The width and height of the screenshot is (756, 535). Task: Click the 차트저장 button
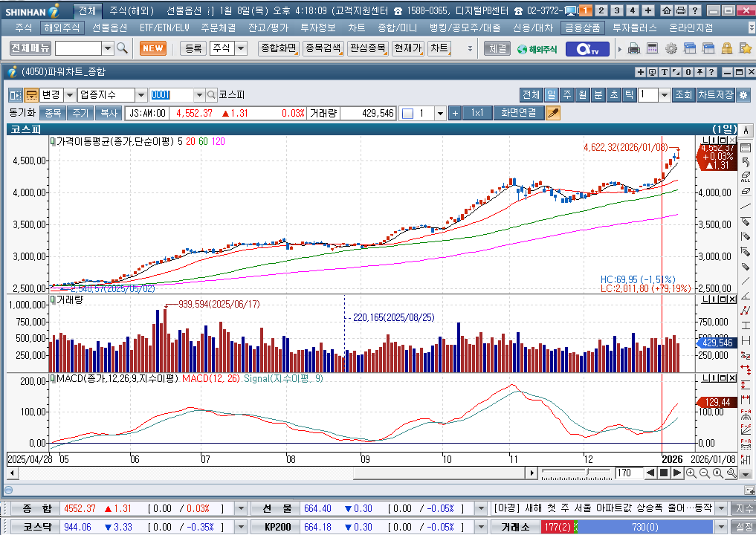click(x=716, y=95)
